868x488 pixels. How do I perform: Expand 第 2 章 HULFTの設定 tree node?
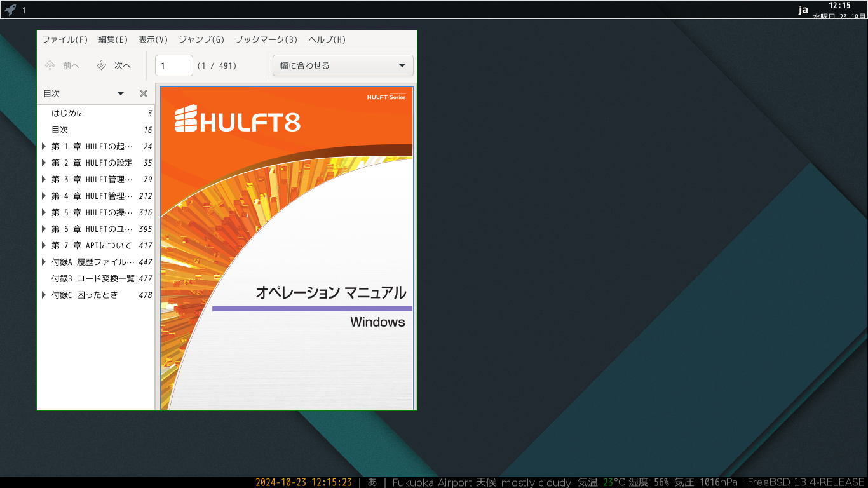pyautogui.click(x=44, y=163)
